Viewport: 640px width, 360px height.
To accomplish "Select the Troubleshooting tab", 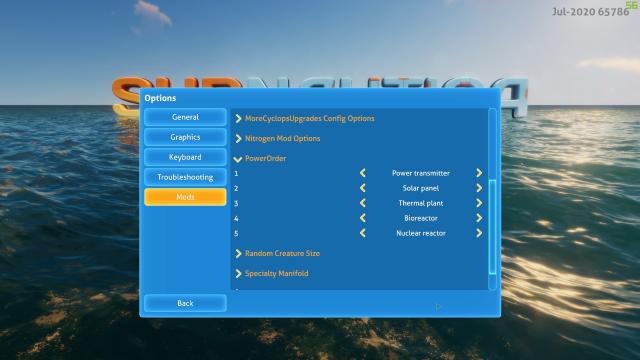I will pyautogui.click(x=185, y=177).
